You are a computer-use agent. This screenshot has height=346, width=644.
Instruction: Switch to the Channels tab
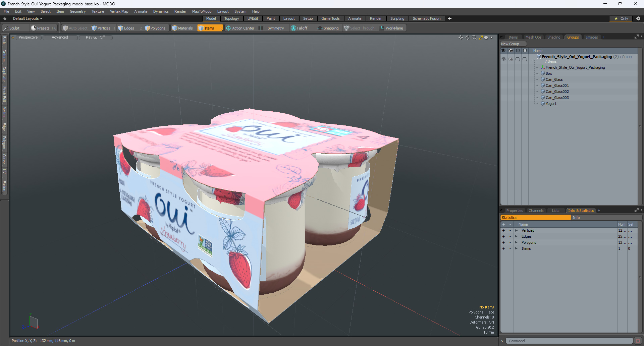pos(536,211)
